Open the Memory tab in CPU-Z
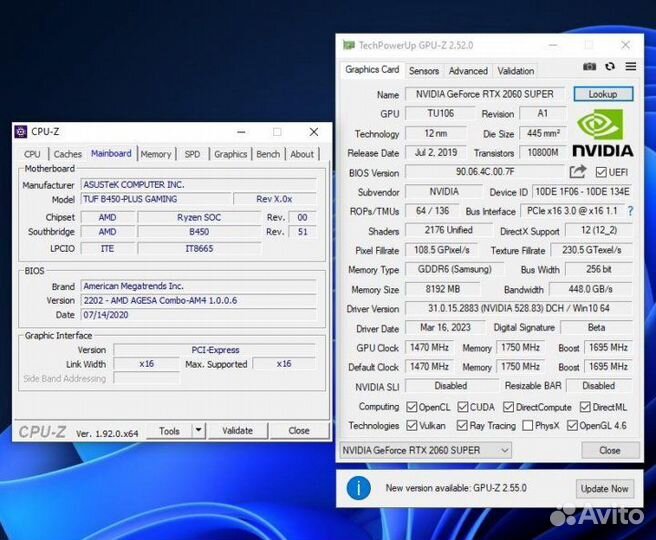The image size is (656, 540). point(156,154)
